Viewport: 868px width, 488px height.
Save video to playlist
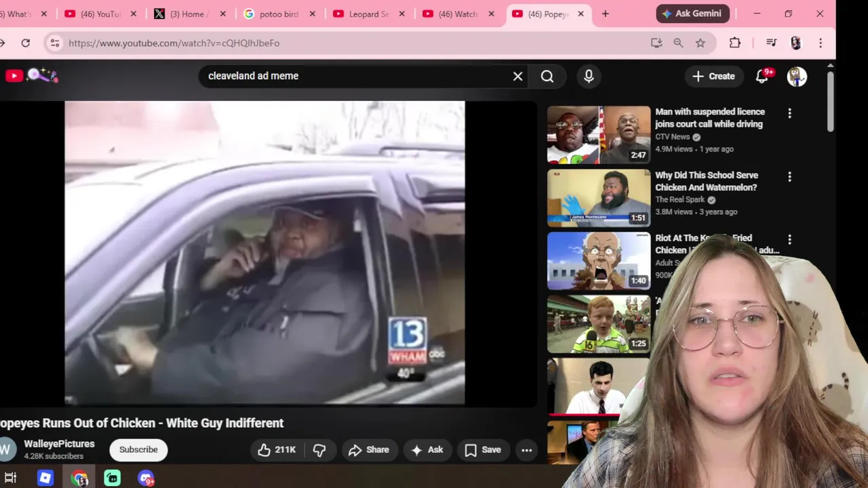(x=483, y=449)
